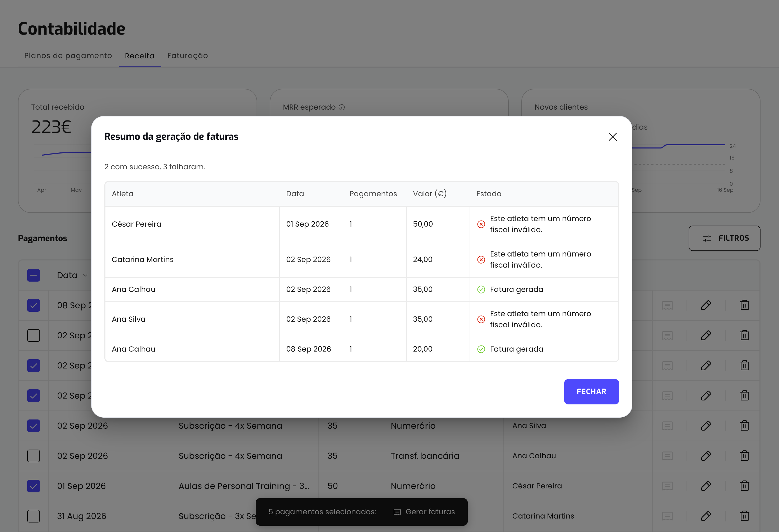Open the invoice icon in César Pereira's payment row
This screenshot has width=779, height=532.
667,486
